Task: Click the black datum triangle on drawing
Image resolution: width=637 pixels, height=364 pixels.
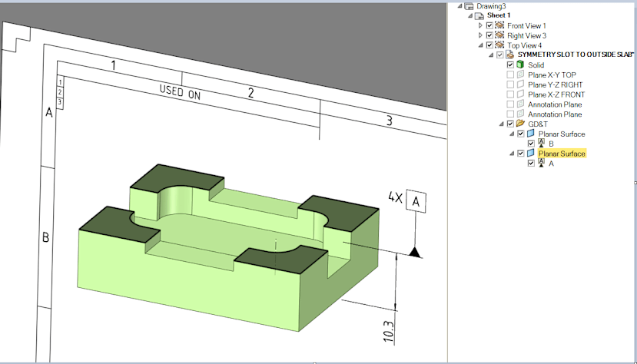Action: [415, 253]
